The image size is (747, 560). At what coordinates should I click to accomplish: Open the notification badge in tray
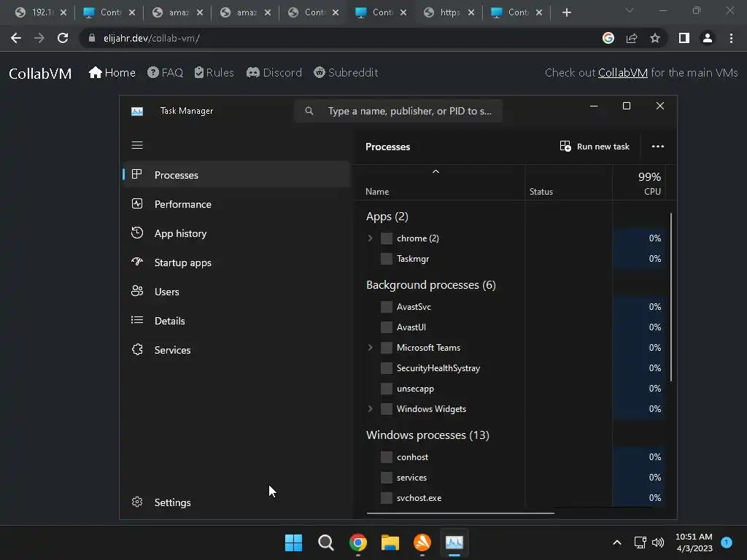tap(727, 542)
